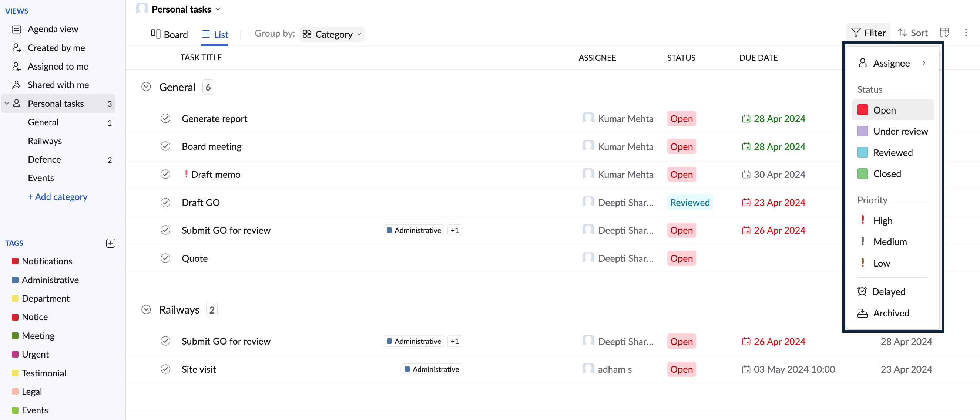Mark Site visit task as complete

[165, 369]
